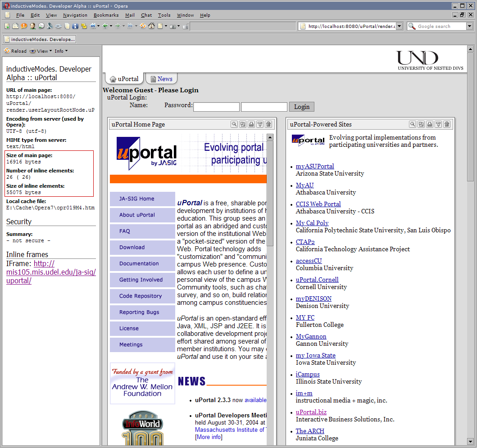477x448 pixels.
Task: Detach the uPortal Home Page channel
Action: point(243,124)
